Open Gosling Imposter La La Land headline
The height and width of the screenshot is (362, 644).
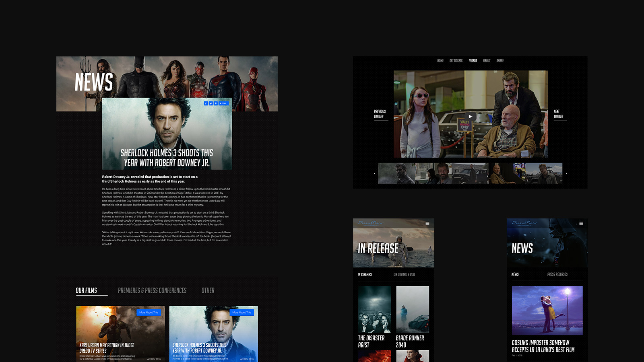coord(543,346)
